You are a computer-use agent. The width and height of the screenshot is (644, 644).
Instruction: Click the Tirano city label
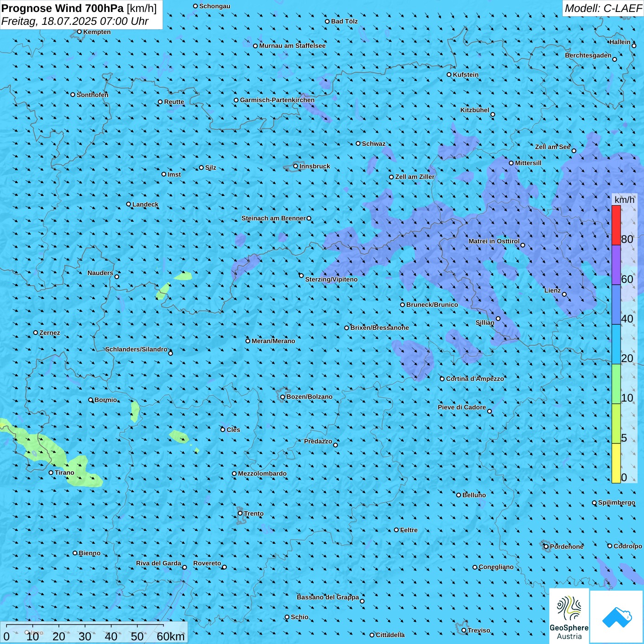point(64,472)
